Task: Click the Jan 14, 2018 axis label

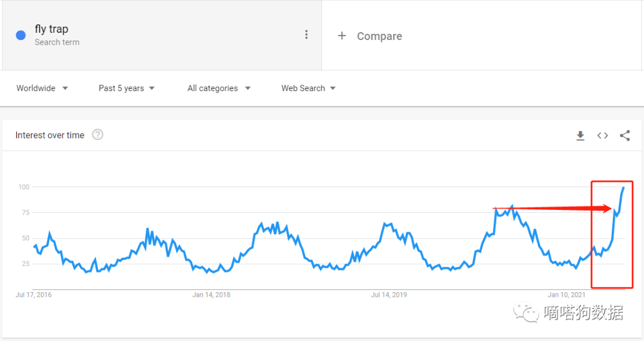Action: (211, 294)
